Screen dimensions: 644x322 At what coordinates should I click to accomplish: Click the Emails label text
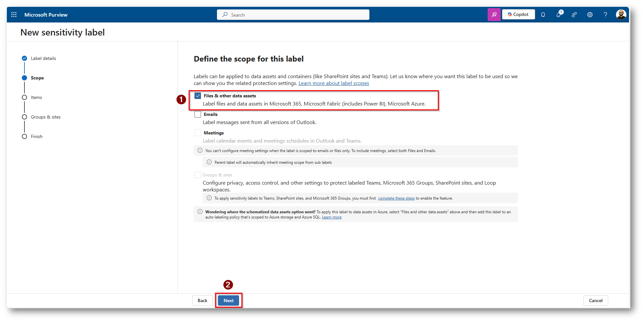click(x=211, y=114)
